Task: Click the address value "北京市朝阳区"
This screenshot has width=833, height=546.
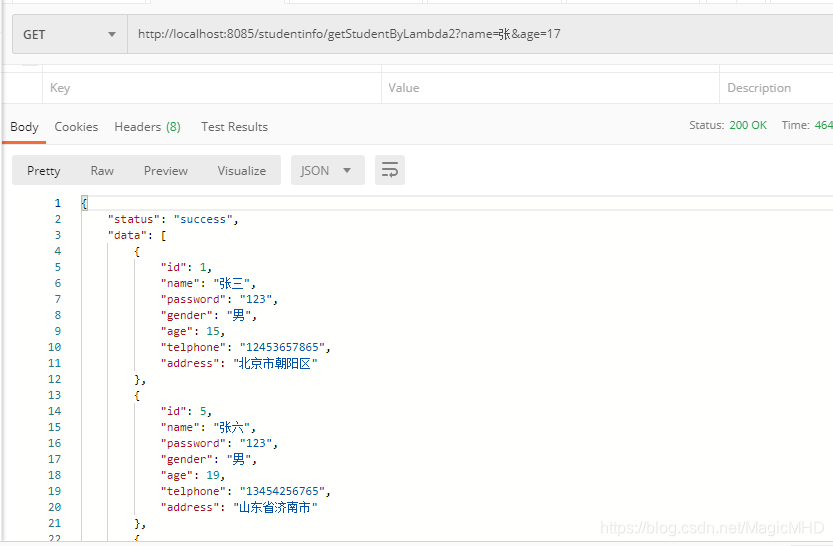Action: click(x=275, y=363)
